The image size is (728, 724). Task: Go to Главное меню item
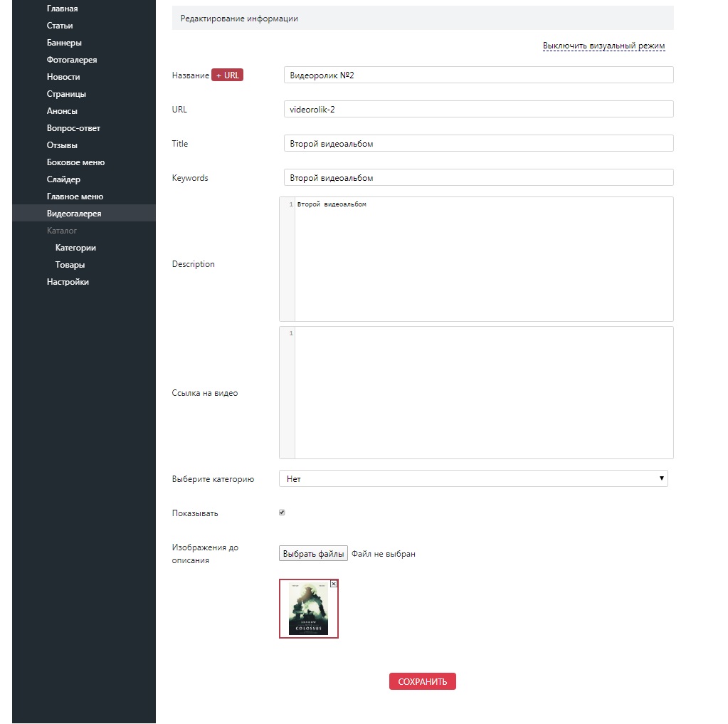click(x=75, y=196)
